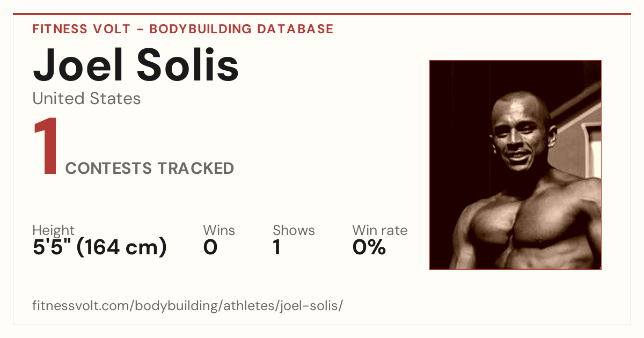The image size is (644, 338).
Task: Click the Wins value 0
Action: pos(210,247)
